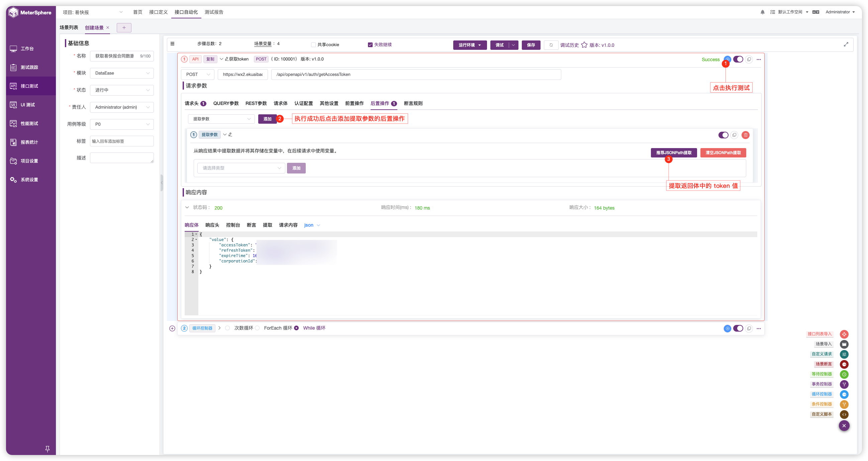Screen dimensions: 868x461
Task: Open the 用例等级 P0 dropdown
Action: tap(122, 124)
